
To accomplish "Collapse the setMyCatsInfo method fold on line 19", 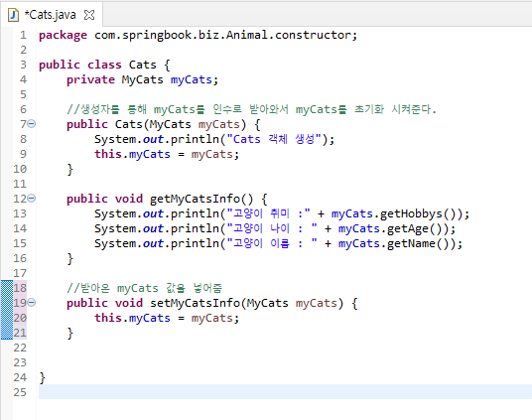I will [31, 302].
